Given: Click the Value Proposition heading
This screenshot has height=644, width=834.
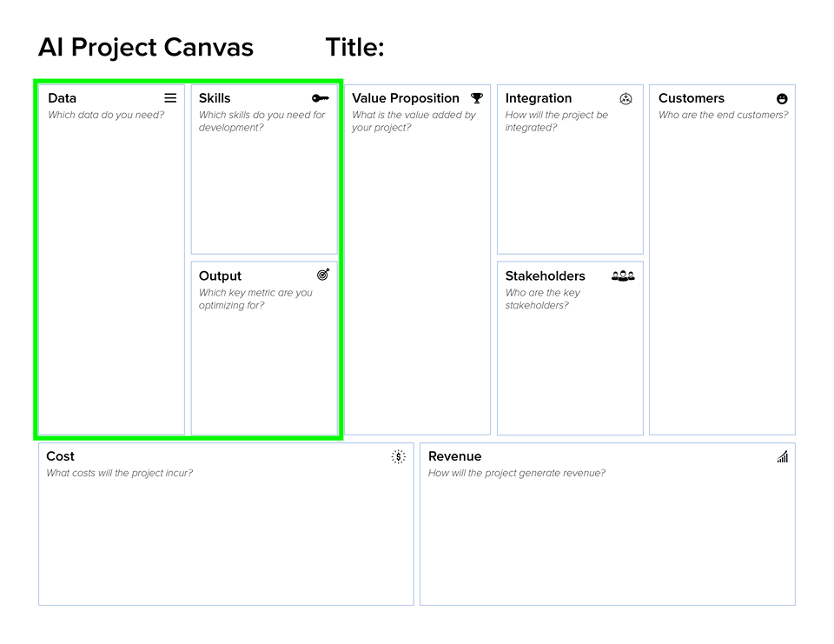Looking at the screenshot, I should point(405,98).
